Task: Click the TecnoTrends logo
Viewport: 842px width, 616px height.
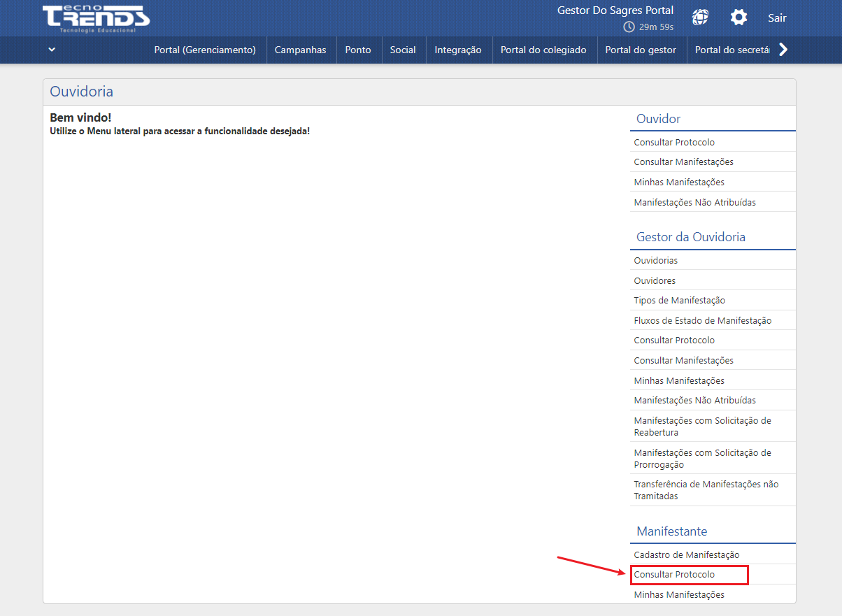Action: pyautogui.click(x=95, y=18)
